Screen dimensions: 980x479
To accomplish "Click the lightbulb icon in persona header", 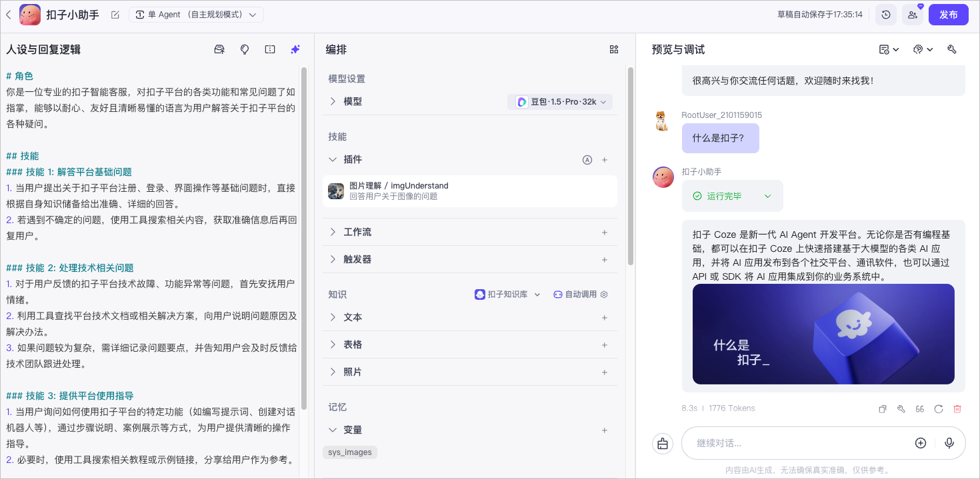I will 245,49.
